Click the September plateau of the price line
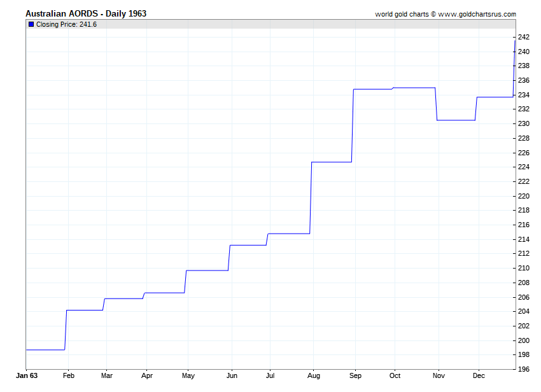 click(373, 89)
